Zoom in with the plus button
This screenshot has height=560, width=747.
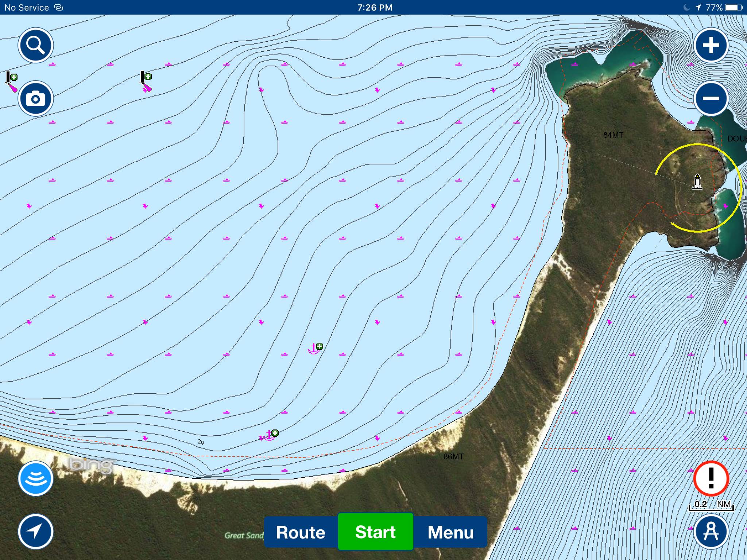click(x=711, y=45)
